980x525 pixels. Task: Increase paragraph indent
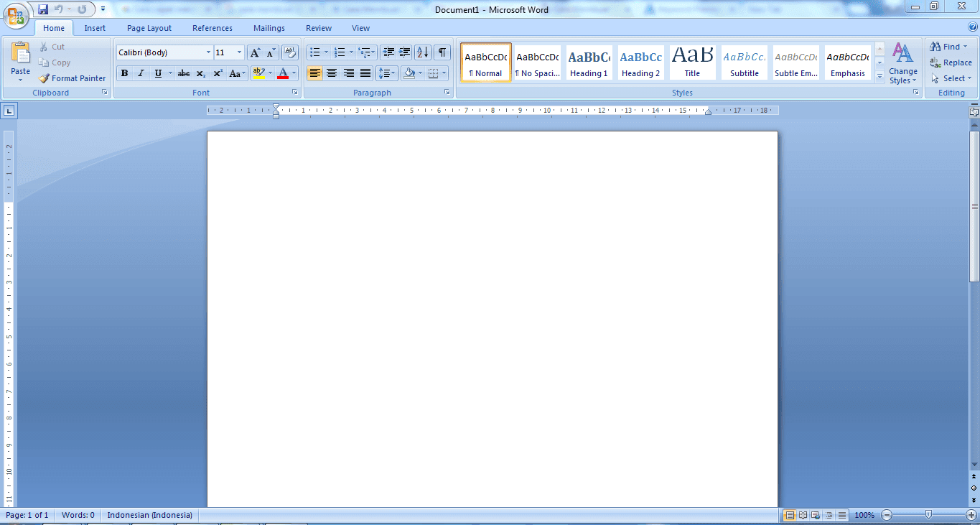coord(405,52)
